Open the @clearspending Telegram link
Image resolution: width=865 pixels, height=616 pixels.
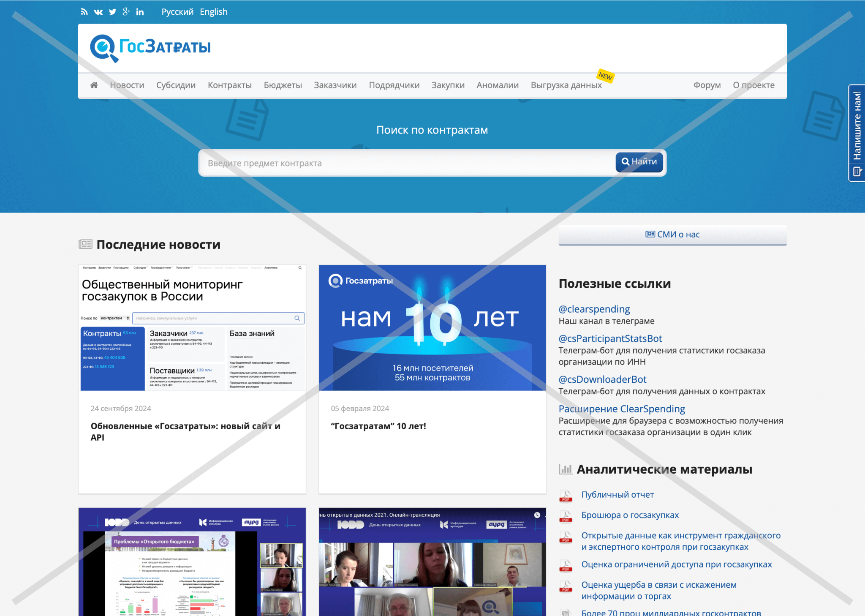pyautogui.click(x=594, y=309)
